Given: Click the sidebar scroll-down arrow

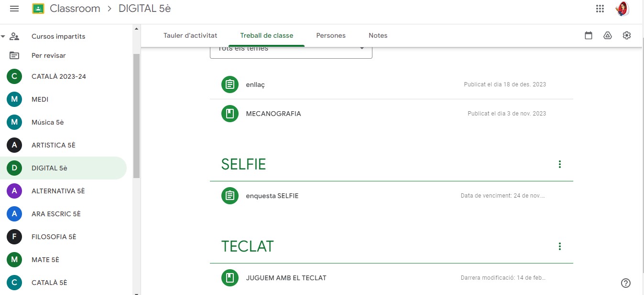Looking at the screenshot, I should [137, 292].
